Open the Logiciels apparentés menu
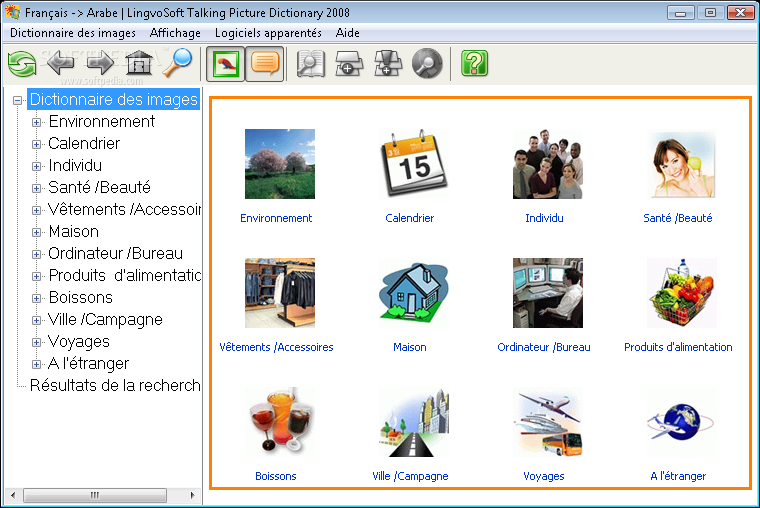The width and height of the screenshot is (760, 508). (268, 33)
